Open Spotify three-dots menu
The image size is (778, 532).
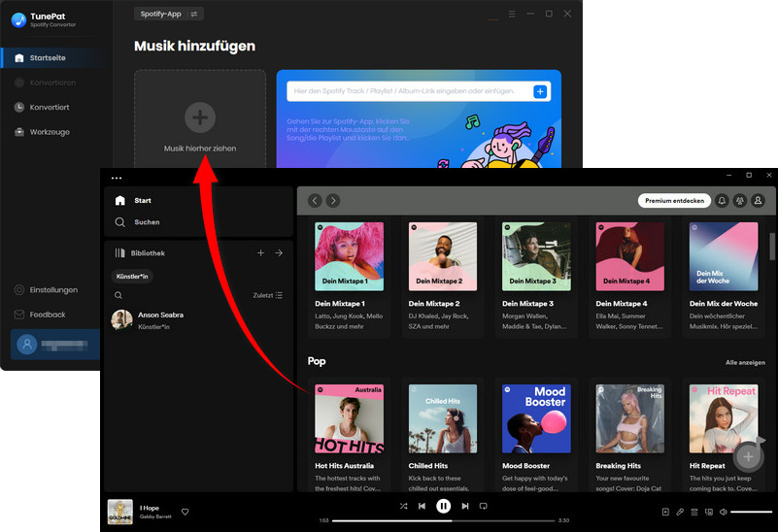pos(117,178)
